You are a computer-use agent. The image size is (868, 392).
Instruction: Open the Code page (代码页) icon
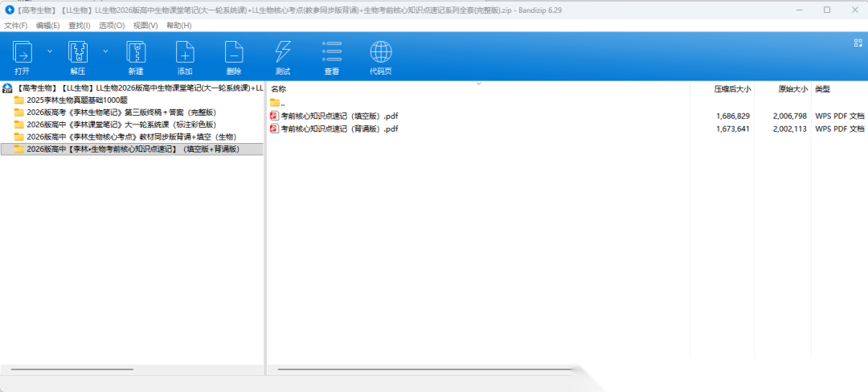tap(381, 54)
